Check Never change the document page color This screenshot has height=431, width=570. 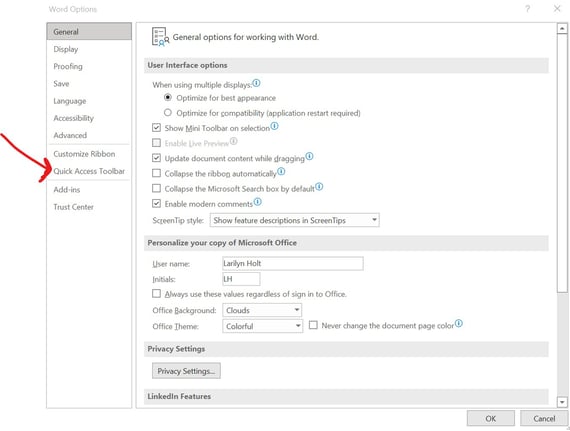[x=313, y=325]
